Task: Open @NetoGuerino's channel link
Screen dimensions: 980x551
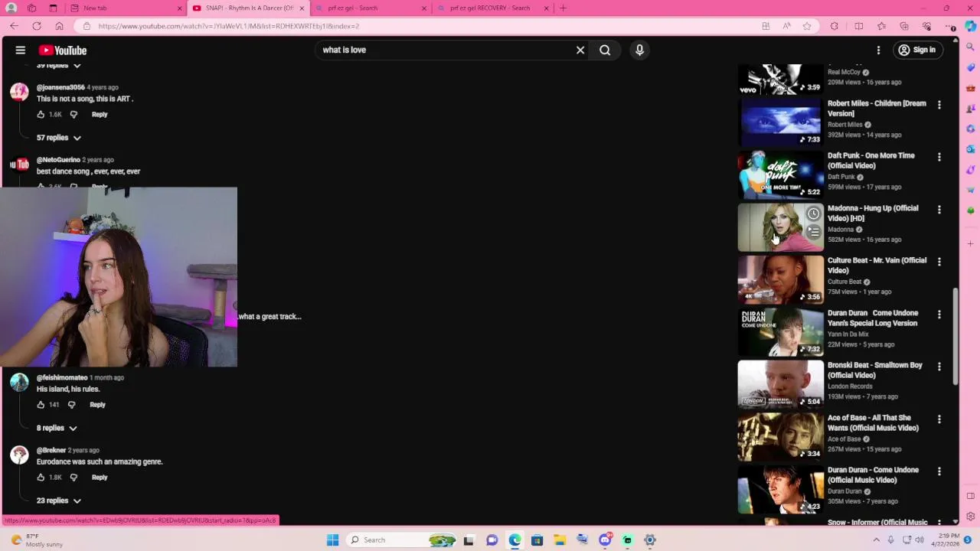Action: [58, 160]
